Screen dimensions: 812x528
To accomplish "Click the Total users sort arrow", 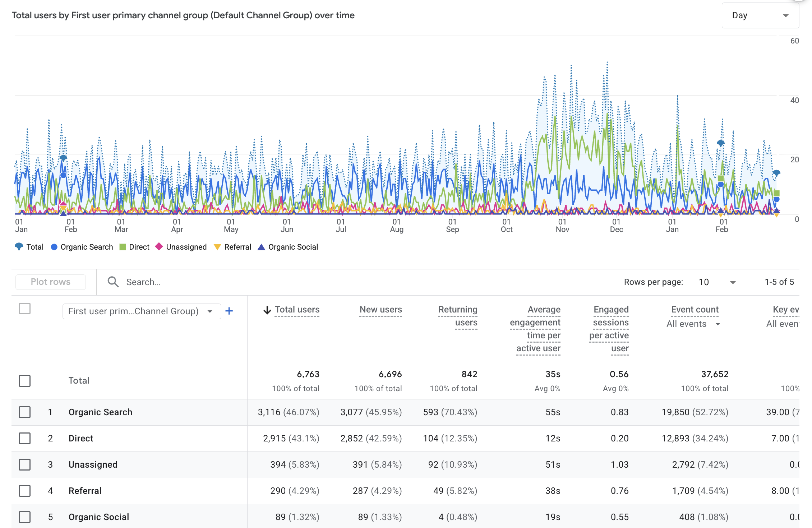I will (267, 310).
